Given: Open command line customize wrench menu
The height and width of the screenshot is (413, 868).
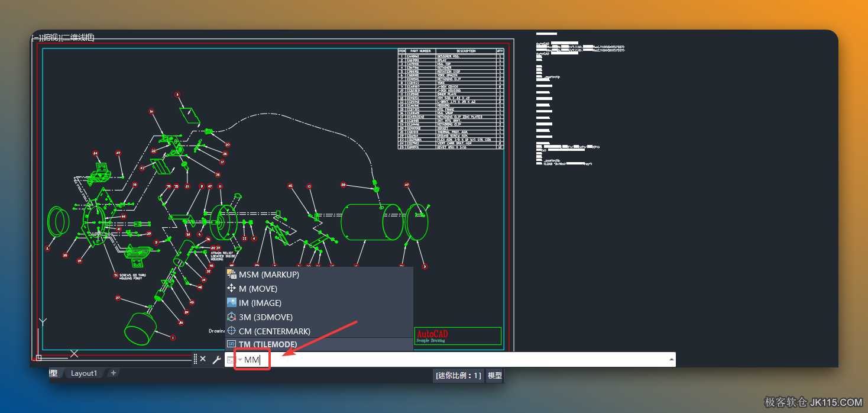Looking at the screenshot, I should (x=216, y=360).
